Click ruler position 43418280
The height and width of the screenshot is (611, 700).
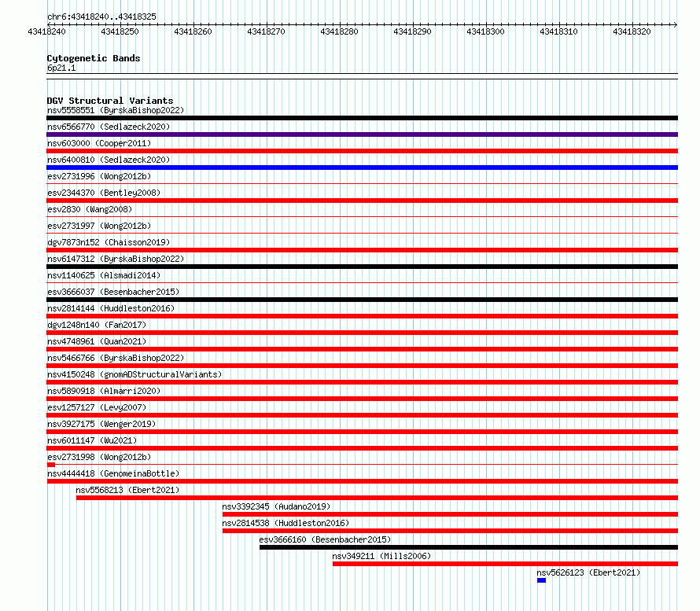[339, 31]
